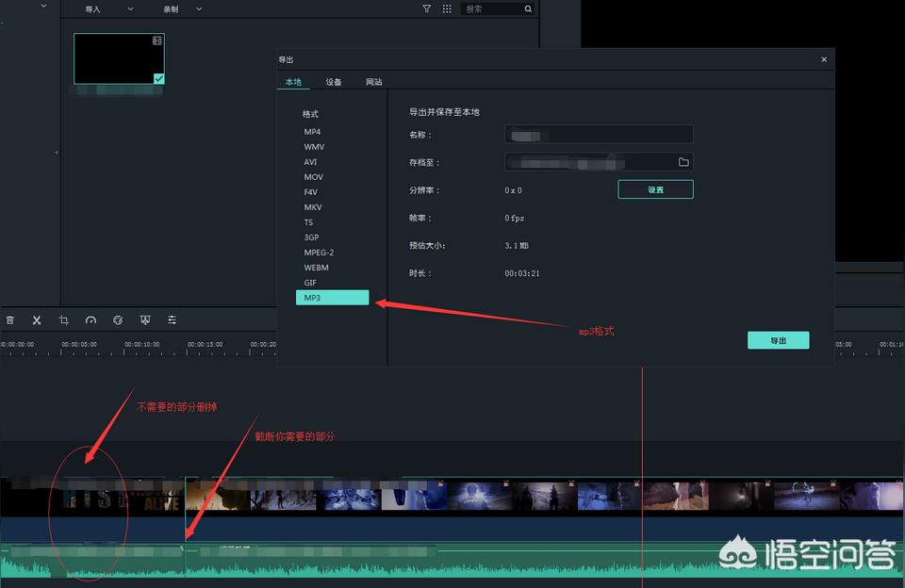905x588 pixels.
Task: Switch to the 设备 device tab
Action: [334, 82]
